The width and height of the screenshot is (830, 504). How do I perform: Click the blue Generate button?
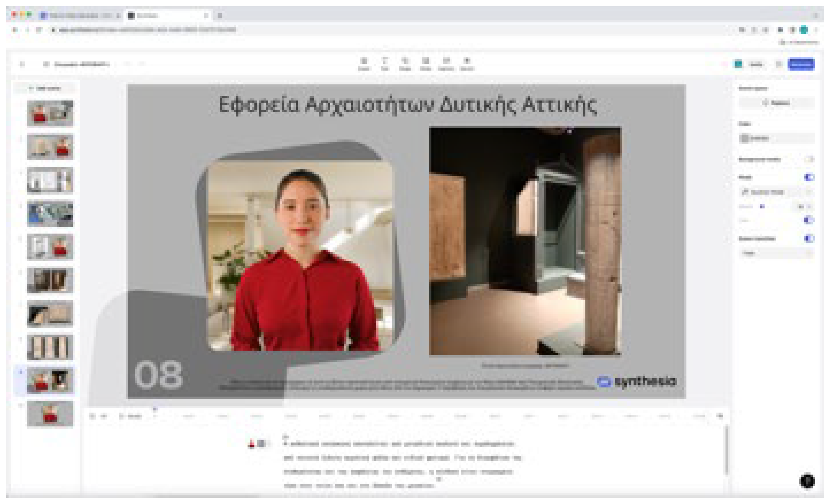click(x=801, y=64)
